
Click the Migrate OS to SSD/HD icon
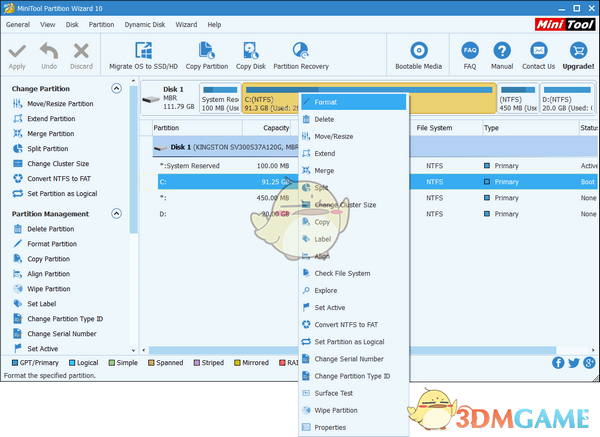(x=143, y=52)
